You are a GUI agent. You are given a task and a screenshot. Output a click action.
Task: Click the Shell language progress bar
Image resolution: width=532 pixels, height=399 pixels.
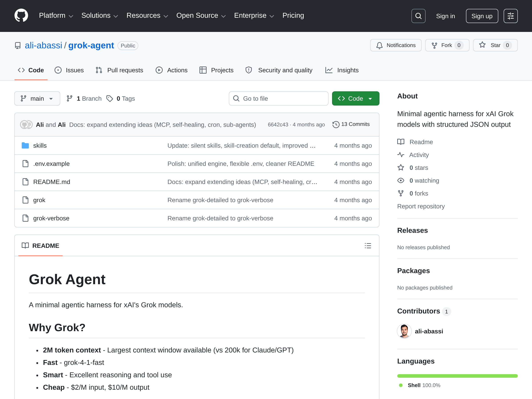[x=457, y=376]
